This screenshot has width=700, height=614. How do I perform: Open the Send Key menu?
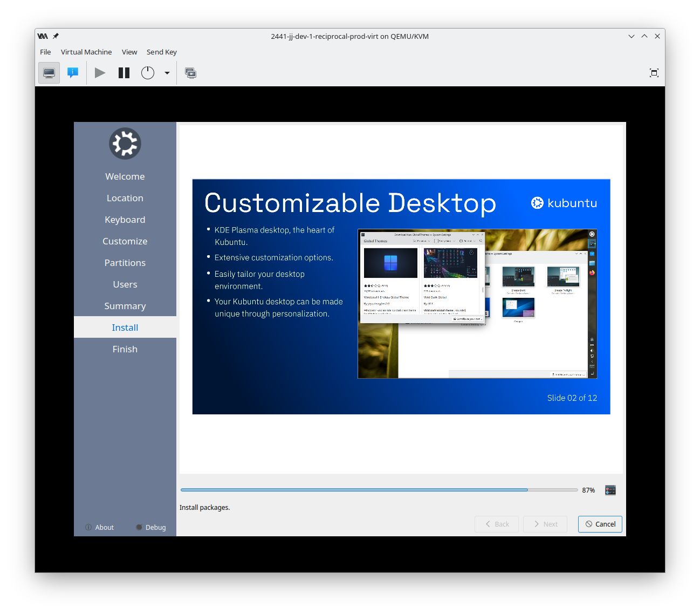click(162, 52)
